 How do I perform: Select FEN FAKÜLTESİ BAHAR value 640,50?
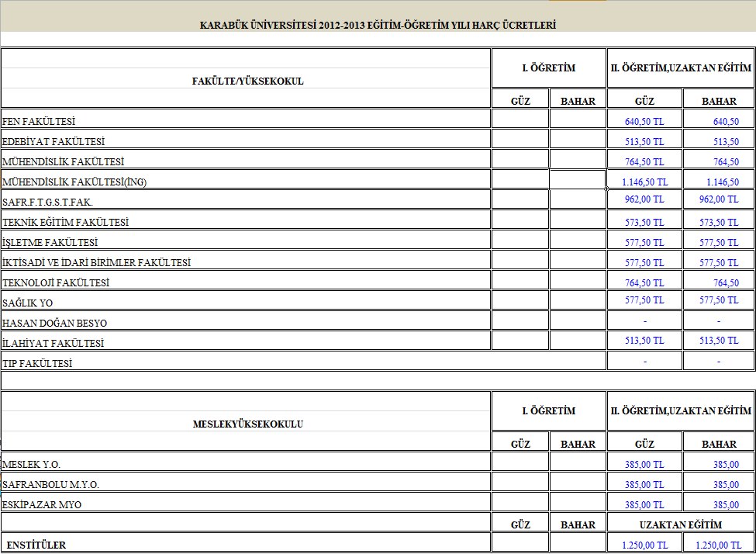(726, 122)
